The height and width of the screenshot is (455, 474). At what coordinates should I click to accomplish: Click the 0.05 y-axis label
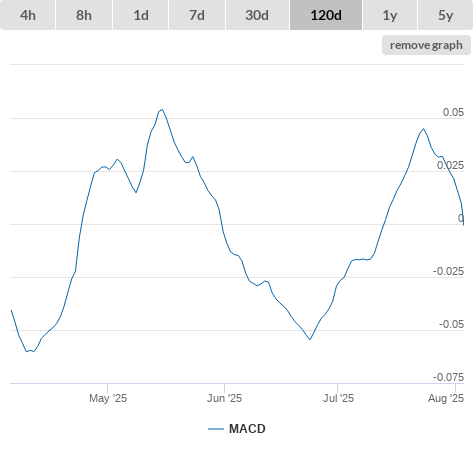[453, 112]
